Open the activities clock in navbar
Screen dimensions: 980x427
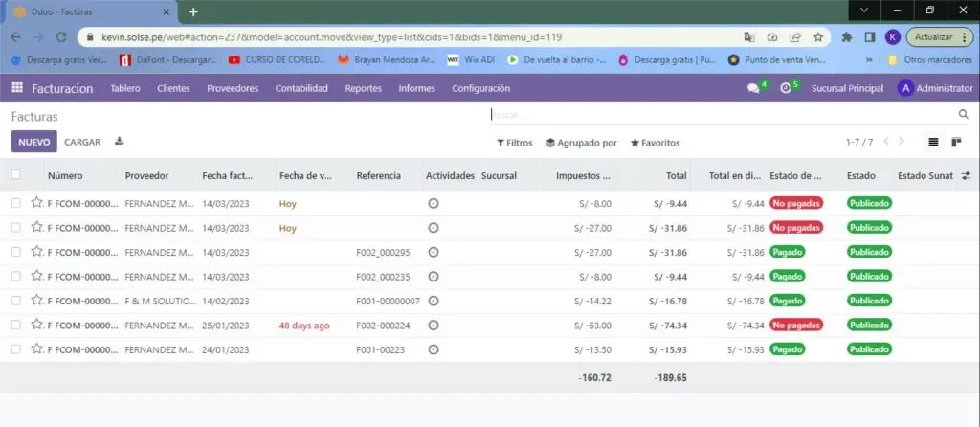coord(786,88)
